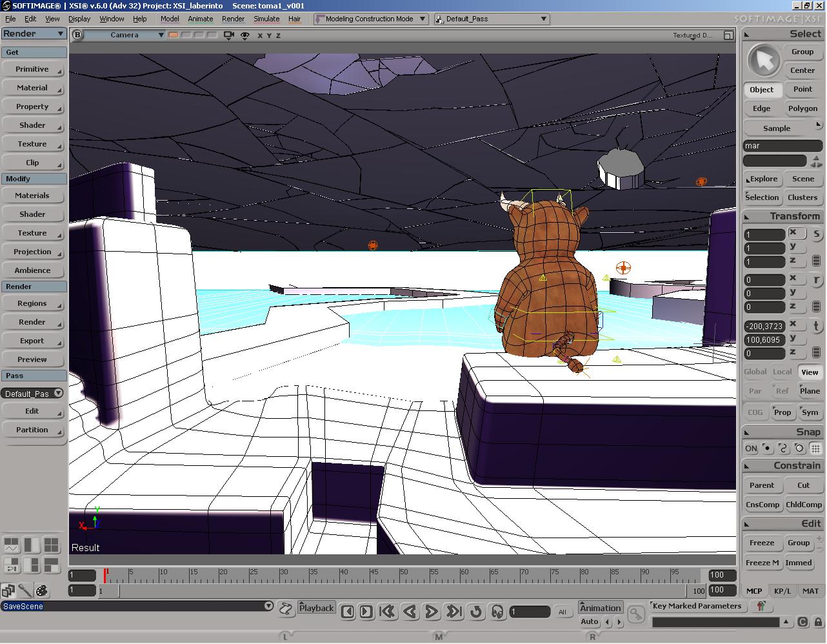Collapse the Constrain panel
The width and height of the screenshot is (827, 644).
(748, 466)
